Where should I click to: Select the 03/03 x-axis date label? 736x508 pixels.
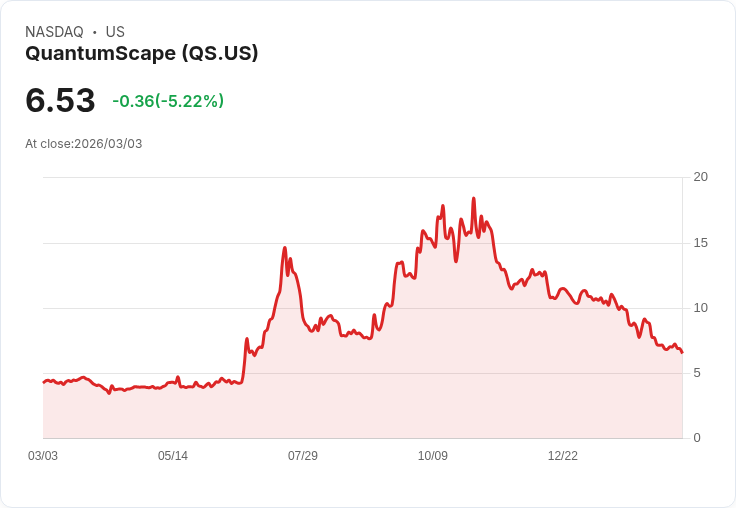click(x=43, y=455)
